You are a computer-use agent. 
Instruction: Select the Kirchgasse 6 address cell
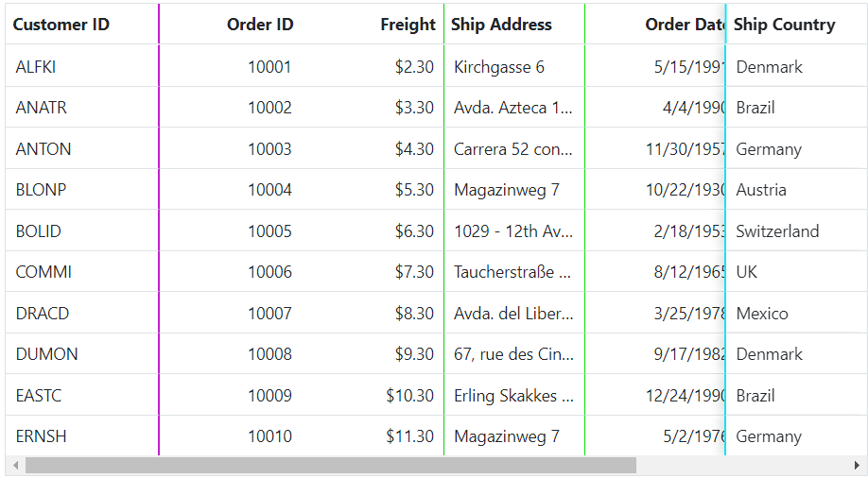[x=514, y=66]
